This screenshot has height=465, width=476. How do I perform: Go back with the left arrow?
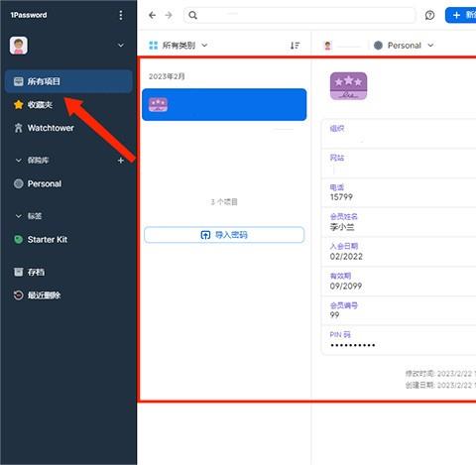pos(152,15)
